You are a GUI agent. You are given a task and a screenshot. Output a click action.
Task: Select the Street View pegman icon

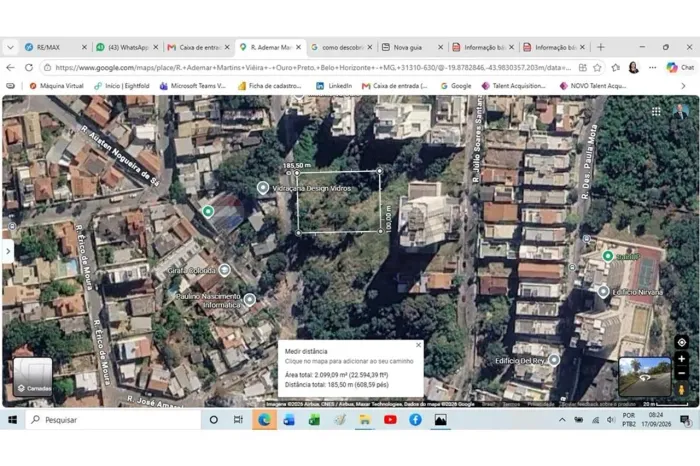click(x=681, y=389)
